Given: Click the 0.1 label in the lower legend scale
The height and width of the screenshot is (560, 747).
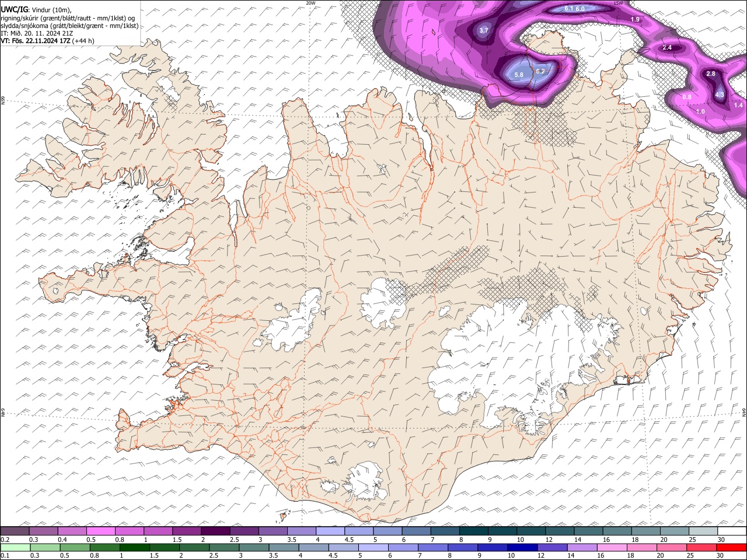Looking at the screenshot, I should click(x=5, y=556).
